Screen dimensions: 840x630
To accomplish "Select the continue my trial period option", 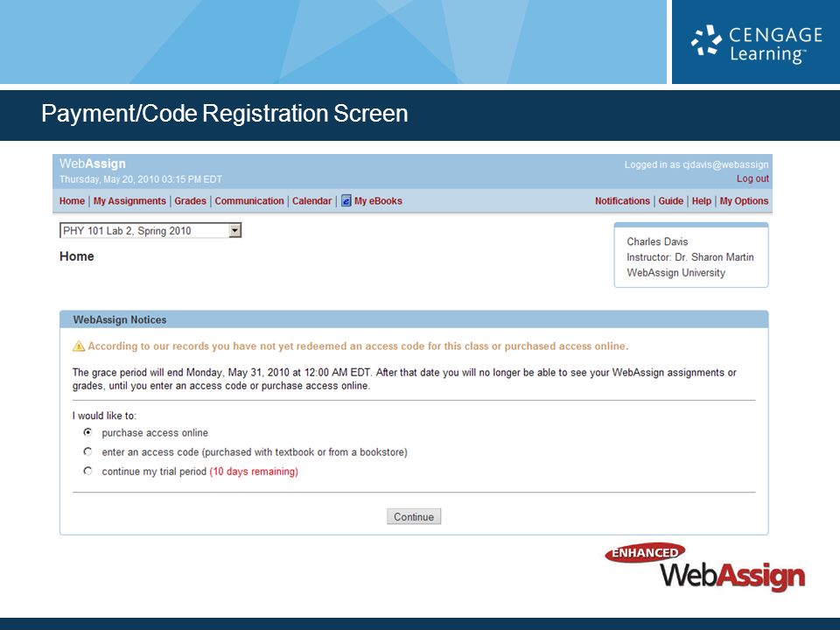I will tap(87, 471).
